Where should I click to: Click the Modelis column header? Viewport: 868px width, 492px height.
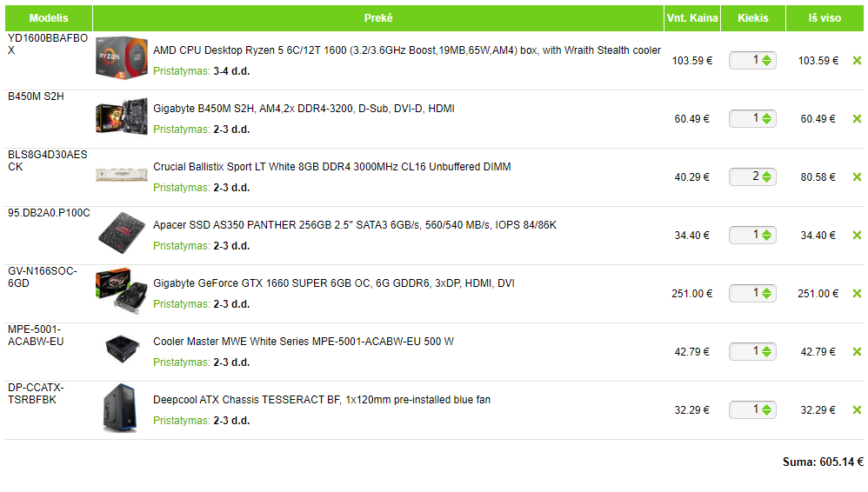coord(49,18)
